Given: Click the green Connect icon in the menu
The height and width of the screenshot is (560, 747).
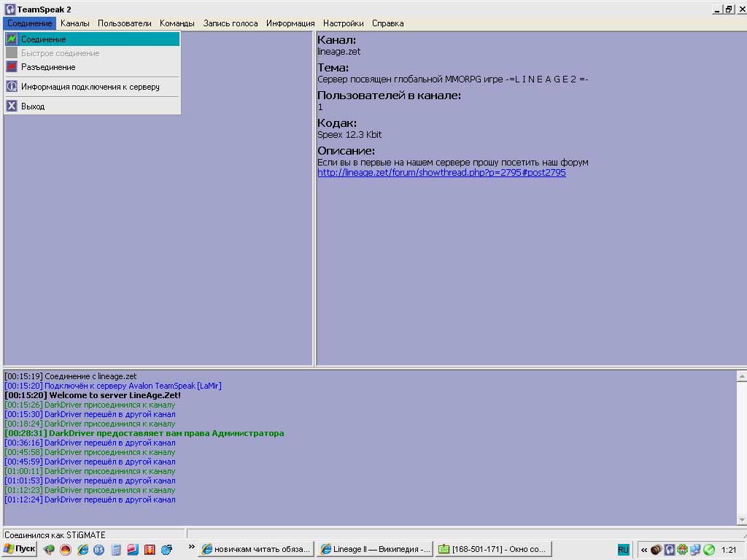Looking at the screenshot, I should point(12,39).
